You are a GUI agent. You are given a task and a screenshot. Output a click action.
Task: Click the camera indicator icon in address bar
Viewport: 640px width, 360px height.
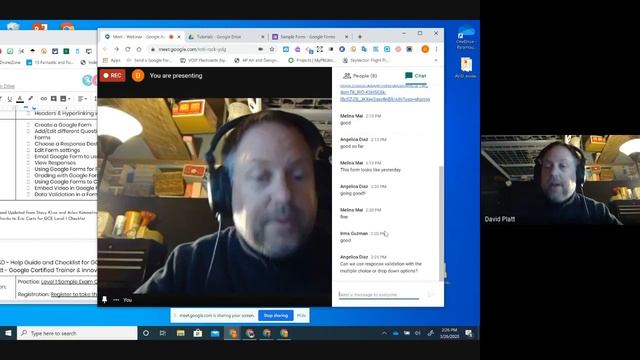(x=260, y=49)
